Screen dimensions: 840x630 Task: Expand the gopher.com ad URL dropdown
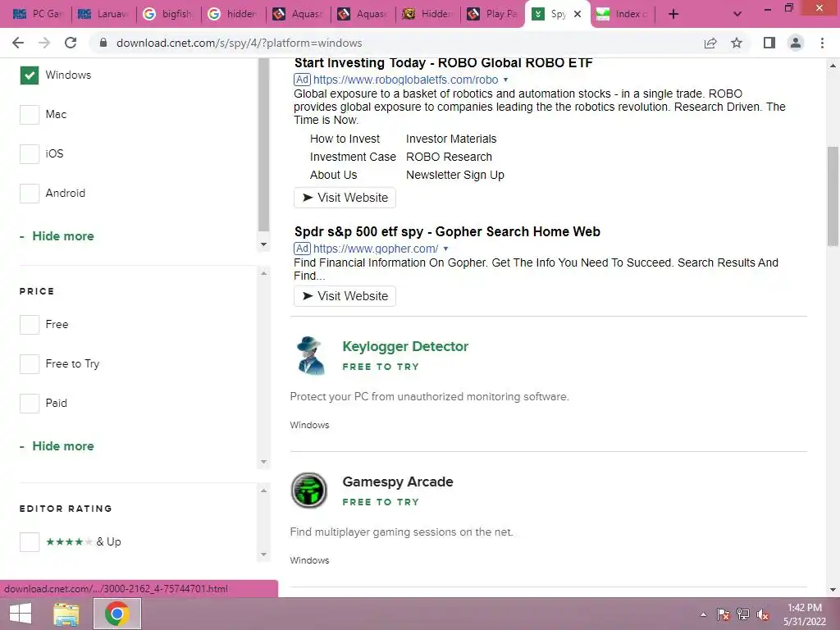pyautogui.click(x=445, y=249)
